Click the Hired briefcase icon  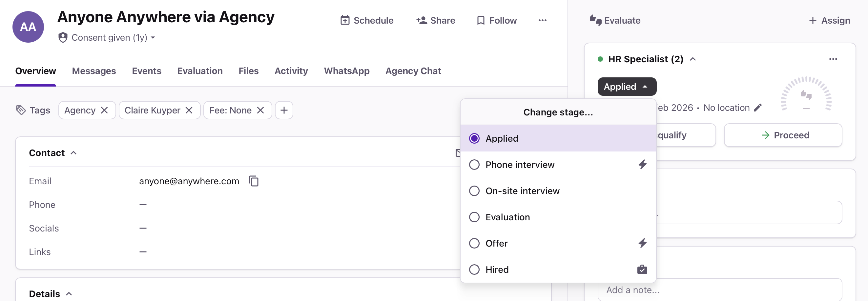(x=642, y=270)
